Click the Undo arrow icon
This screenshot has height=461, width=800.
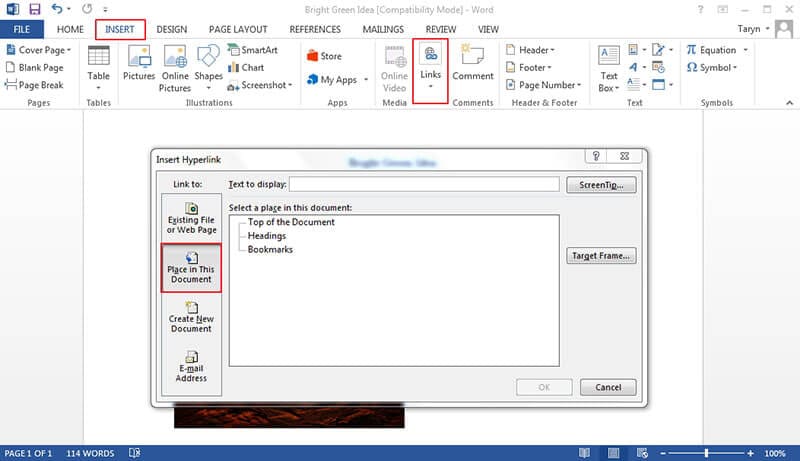click(57, 9)
